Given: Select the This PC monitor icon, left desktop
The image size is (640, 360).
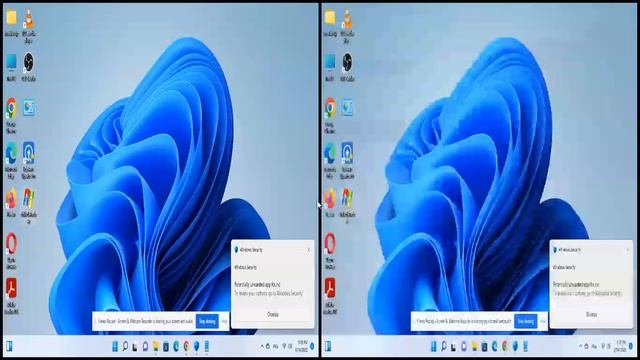Looking at the screenshot, I should [x=11, y=62].
